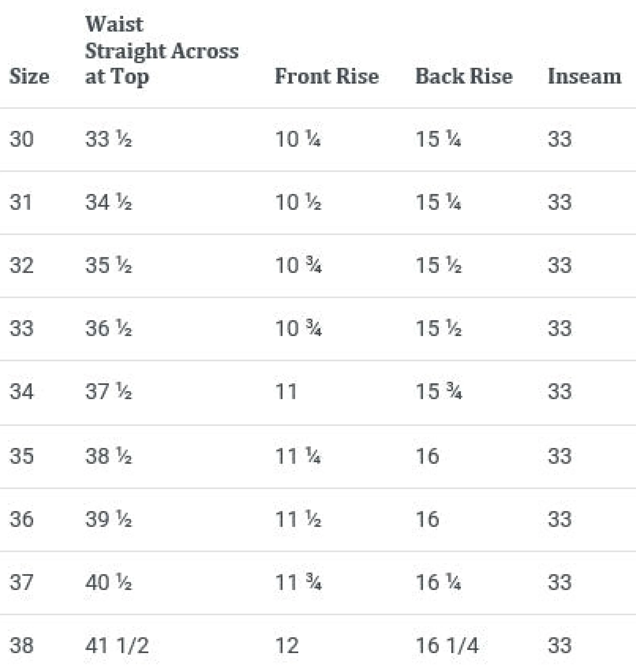Screen dimensions: 636x672
Task: Select the size 38 row label
Action: coord(21,646)
